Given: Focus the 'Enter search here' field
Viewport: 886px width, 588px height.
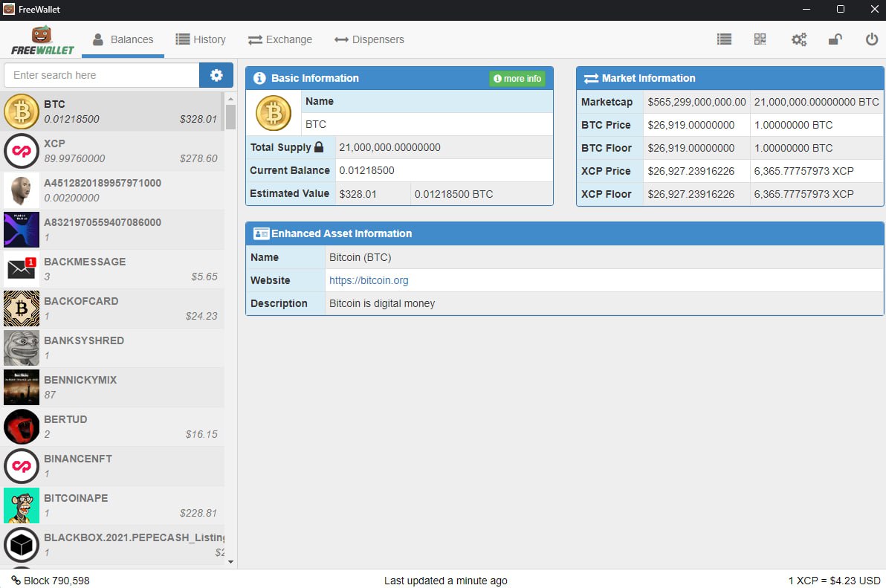Looking at the screenshot, I should click(102, 75).
